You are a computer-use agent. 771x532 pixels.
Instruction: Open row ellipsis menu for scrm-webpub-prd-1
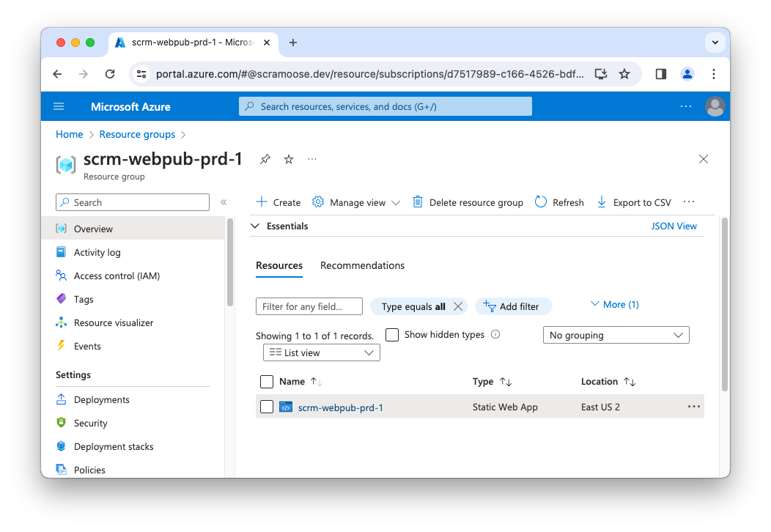(694, 407)
